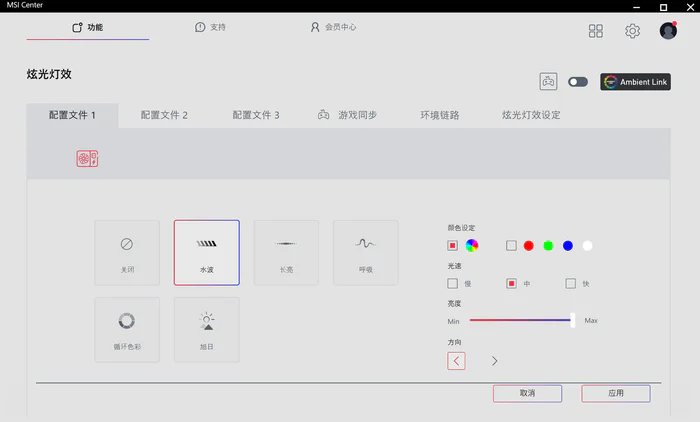Click the game controller icon beside toggle
700x422 pixels.
[x=548, y=82]
